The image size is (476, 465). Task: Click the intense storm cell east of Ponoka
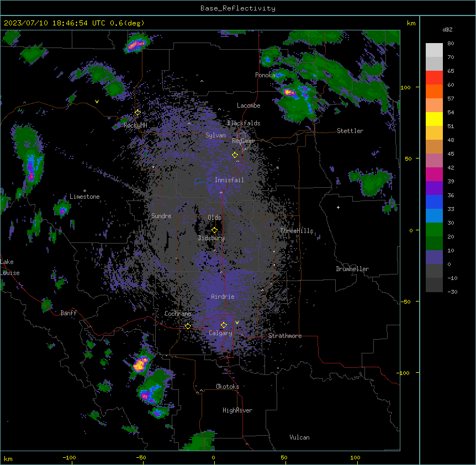289,92
